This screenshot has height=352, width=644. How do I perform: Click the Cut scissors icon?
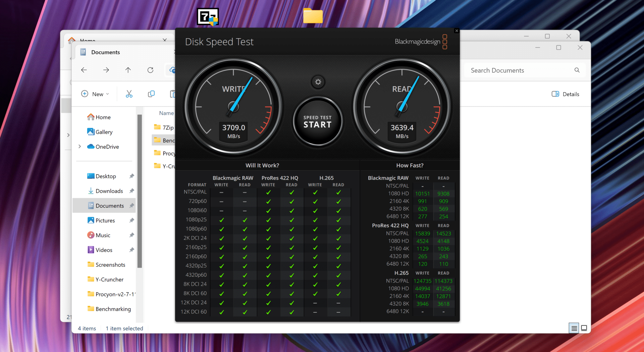[x=129, y=94]
